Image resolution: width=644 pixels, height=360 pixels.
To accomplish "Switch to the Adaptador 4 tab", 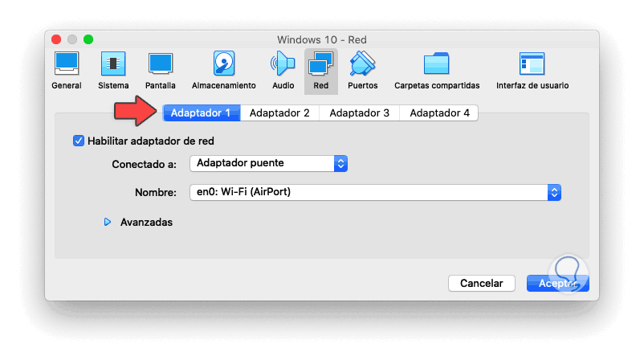I will tap(439, 113).
